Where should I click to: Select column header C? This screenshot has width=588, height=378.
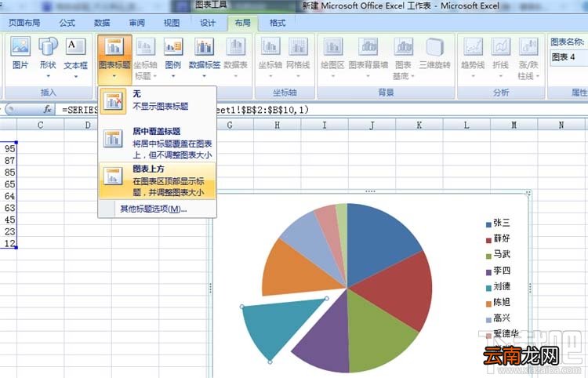pyautogui.click(x=40, y=125)
